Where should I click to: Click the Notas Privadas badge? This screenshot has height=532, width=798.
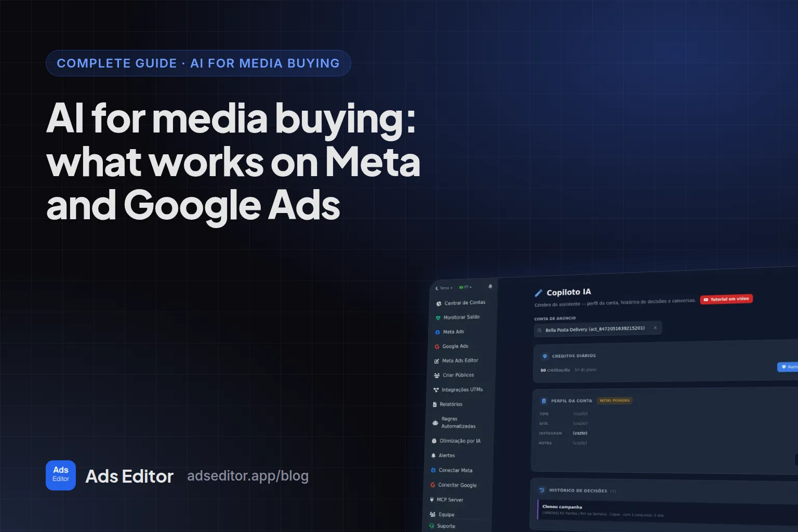pyautogui.click(x=615, y=401)
